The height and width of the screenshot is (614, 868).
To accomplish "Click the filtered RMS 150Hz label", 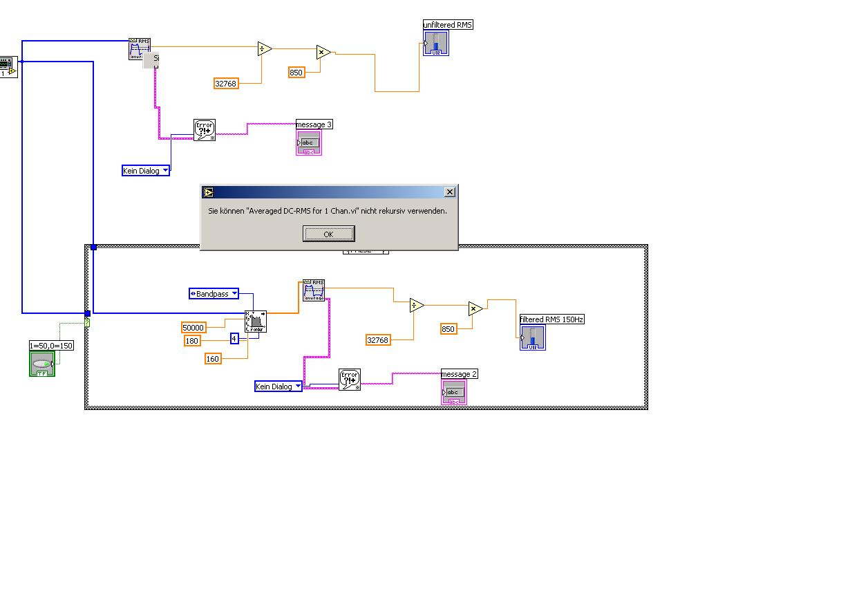I will tap(552, 319).
